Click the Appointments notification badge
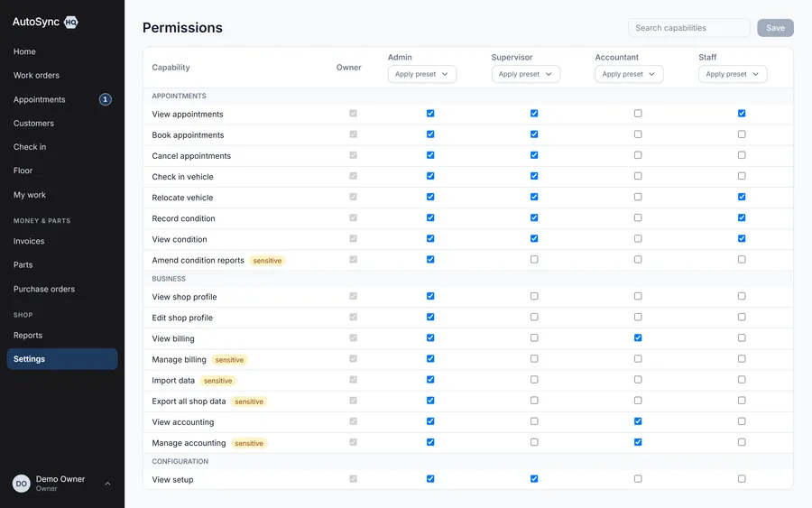This screenshot has height=508, width=812. 106,99
